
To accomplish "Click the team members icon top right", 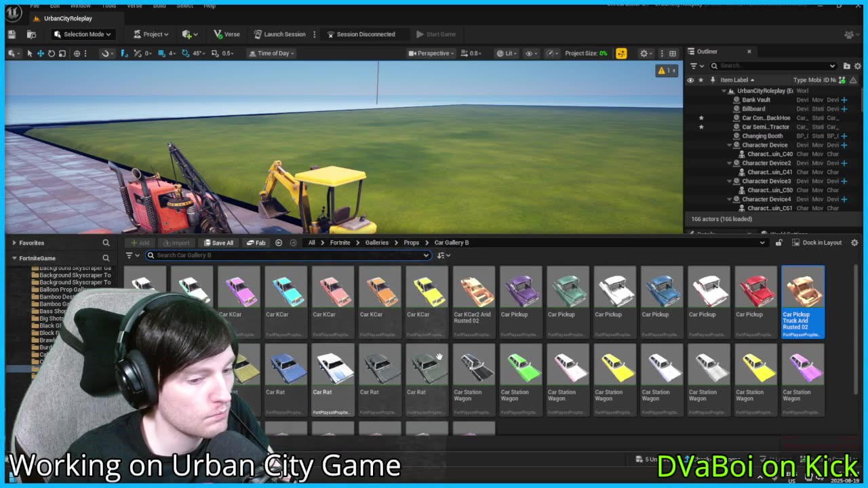I will coord(849,34).
